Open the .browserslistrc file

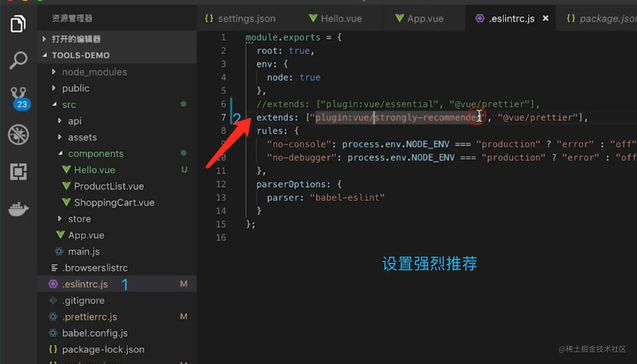coord(117,268)
